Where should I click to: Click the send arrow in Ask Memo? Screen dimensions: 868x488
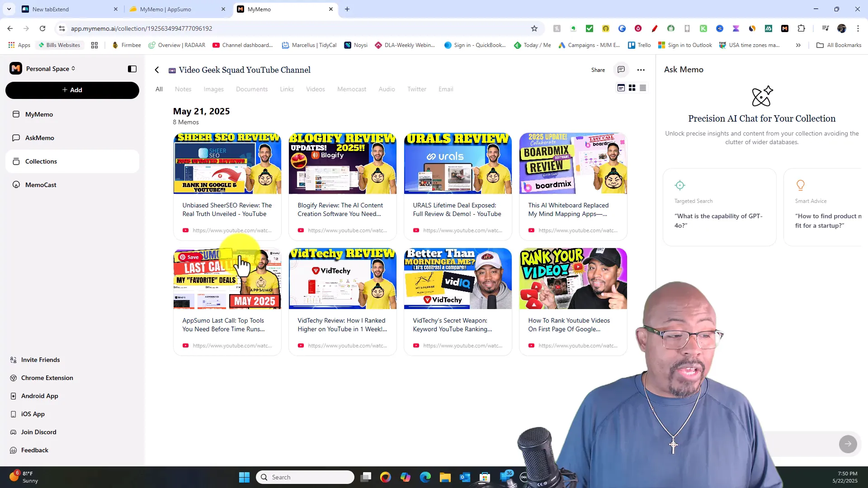pyautogui.click(x=848, y=444)
